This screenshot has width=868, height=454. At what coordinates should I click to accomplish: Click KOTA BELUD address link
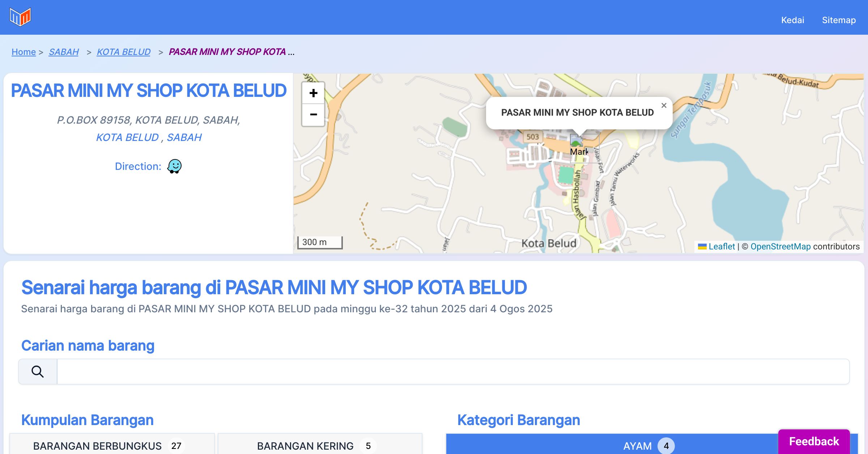pyautogui.click(x=127, y=137)
